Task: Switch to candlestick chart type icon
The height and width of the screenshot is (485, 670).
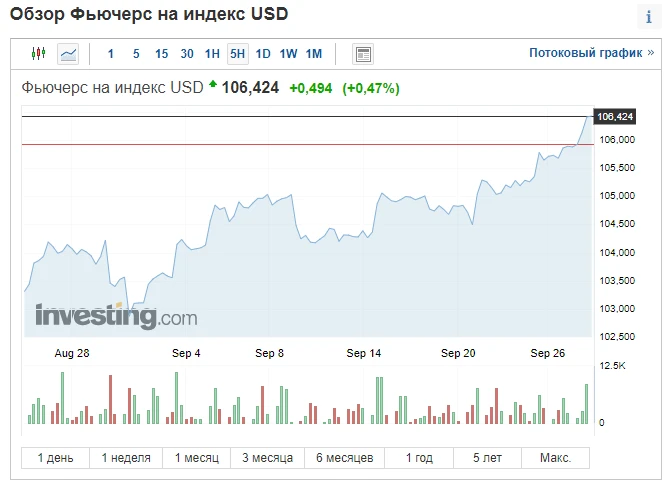Action: click(38, 53)
